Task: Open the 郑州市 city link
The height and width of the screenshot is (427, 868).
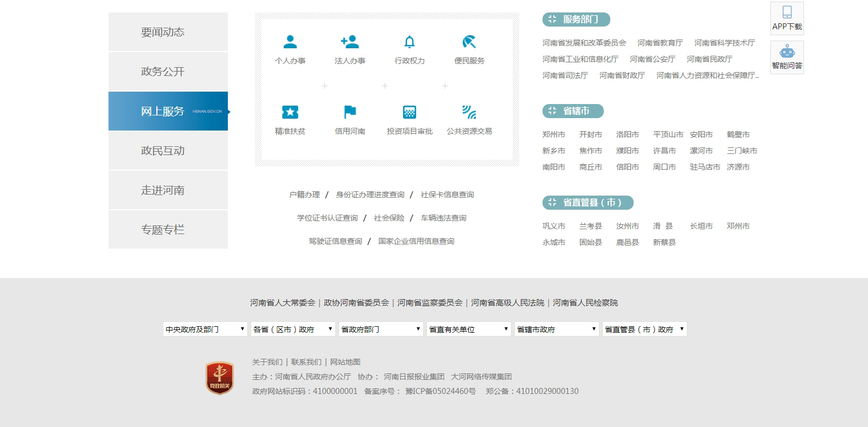Action: (554, 134)
